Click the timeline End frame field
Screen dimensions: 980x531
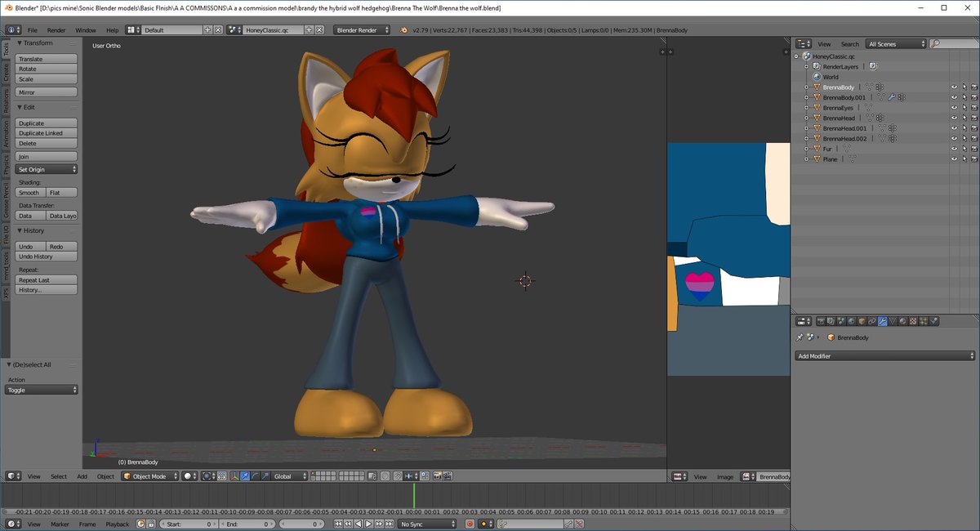248,524
